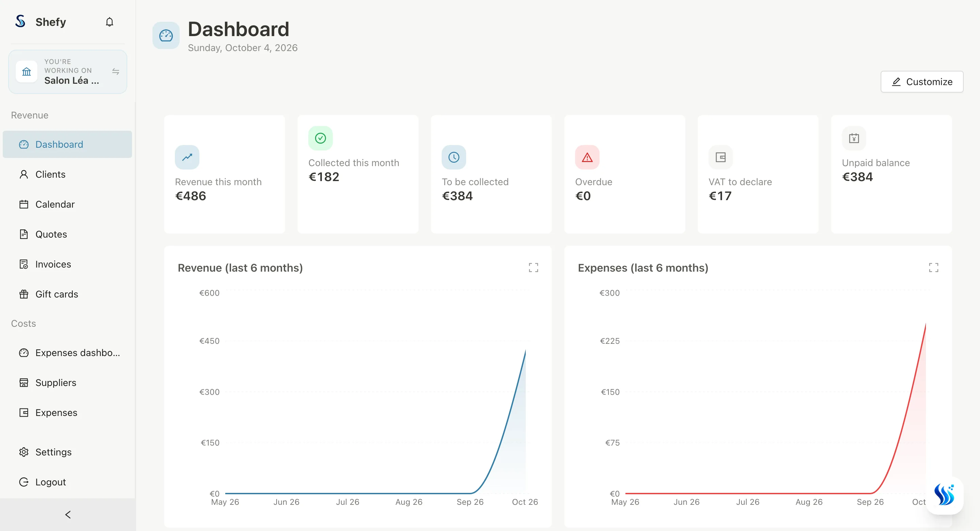The width and height of the screenshot is (980, 531).
Task: Open the Shefy assistant floating button
Action: [945, 495]
